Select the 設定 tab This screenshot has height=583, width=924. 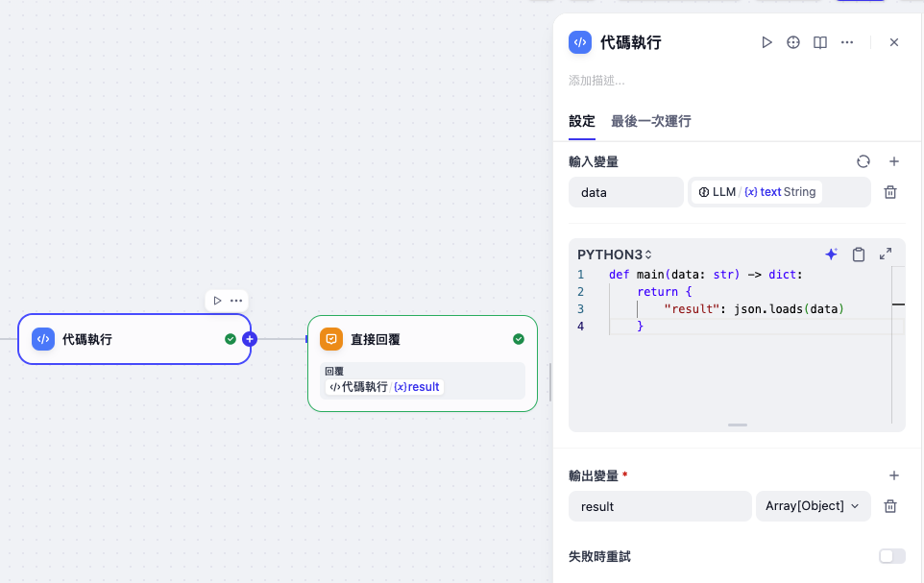pos(582,121)
